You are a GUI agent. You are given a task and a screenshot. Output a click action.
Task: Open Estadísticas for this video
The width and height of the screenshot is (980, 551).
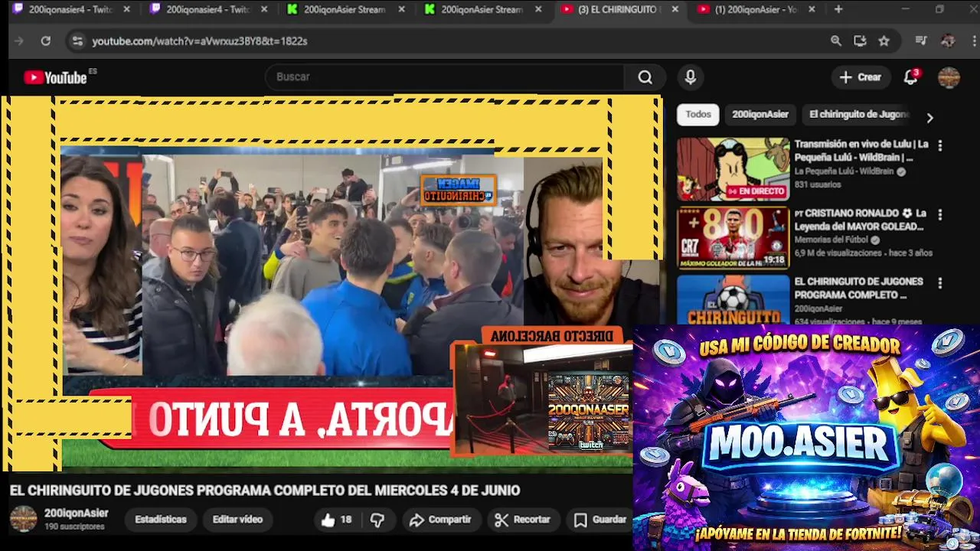coord(161,520)
